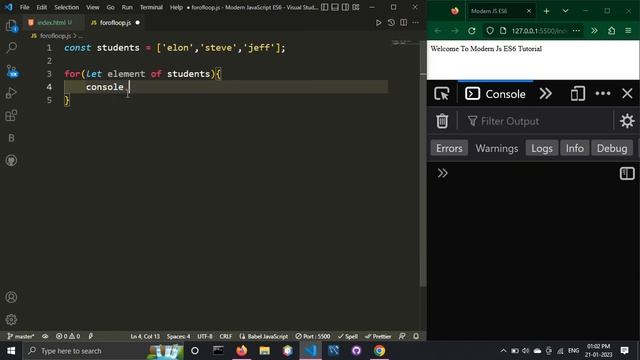Image resolution: width=640 pixels, height=360 pixels.
Task: Open the GitHub icon in the activity bar
Action: pyautogui.click(x=11, y=160)
